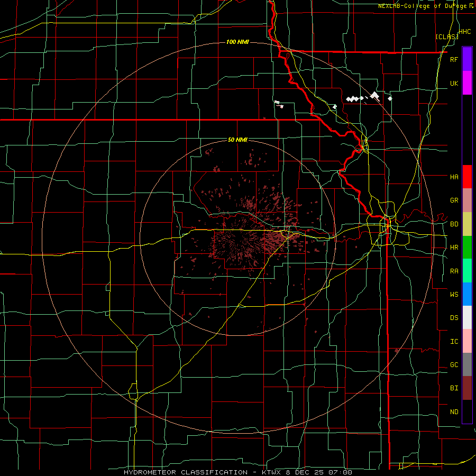
Task: Select the "GC" legend label
Action: coord(454,365)
